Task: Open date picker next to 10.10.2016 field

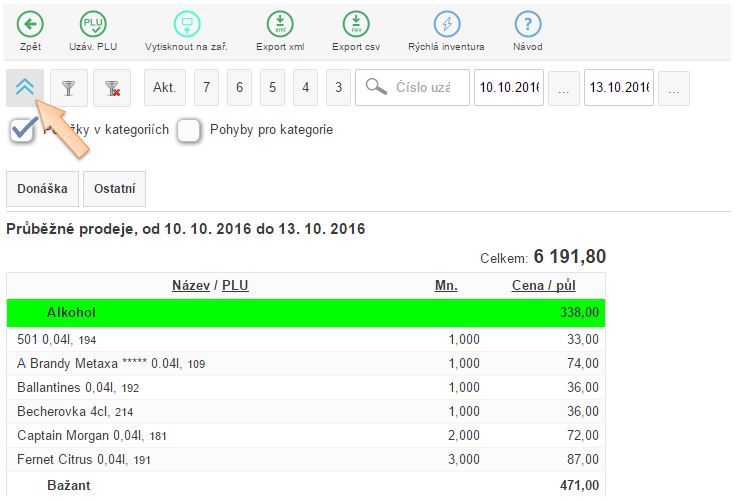Action: (x=563, y=88)
